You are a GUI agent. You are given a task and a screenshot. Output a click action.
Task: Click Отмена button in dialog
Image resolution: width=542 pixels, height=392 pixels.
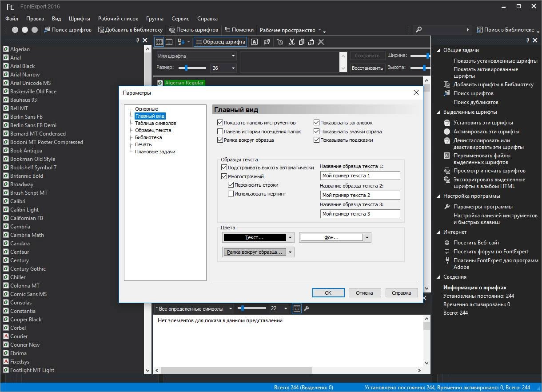364,292
